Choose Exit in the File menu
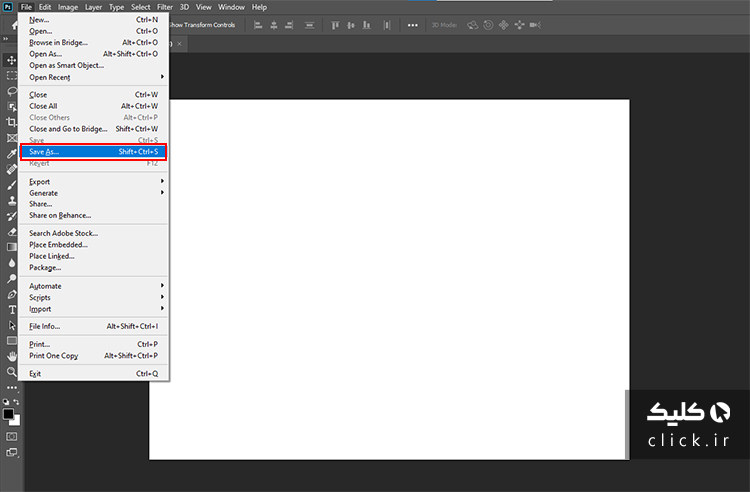 [x=93, y=374]
